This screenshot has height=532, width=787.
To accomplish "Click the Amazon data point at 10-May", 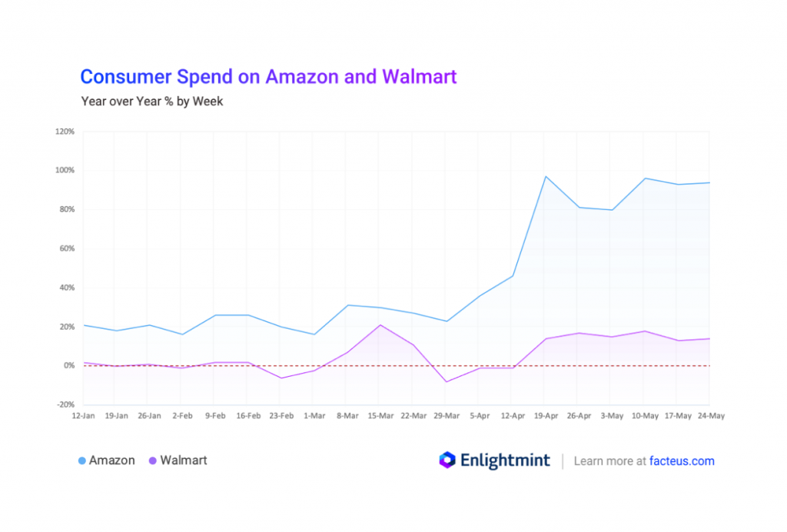I will point(645,178).
